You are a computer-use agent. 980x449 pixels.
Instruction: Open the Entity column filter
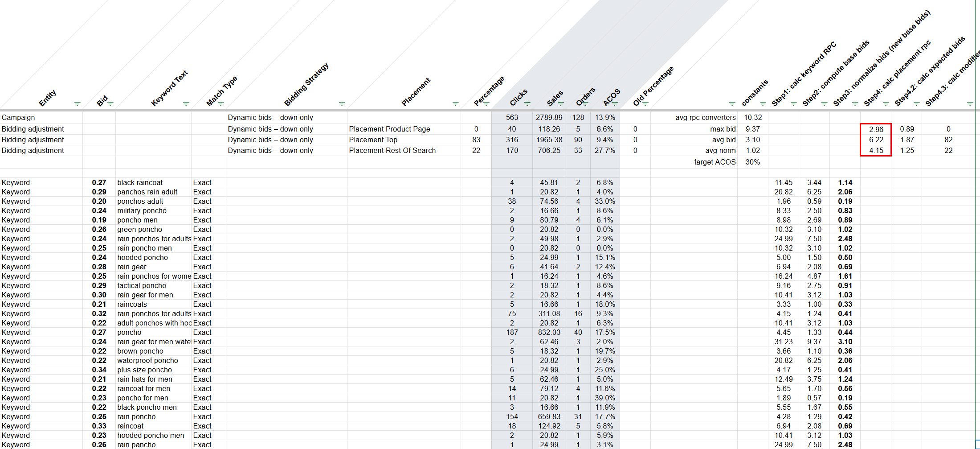pos(77,104)
